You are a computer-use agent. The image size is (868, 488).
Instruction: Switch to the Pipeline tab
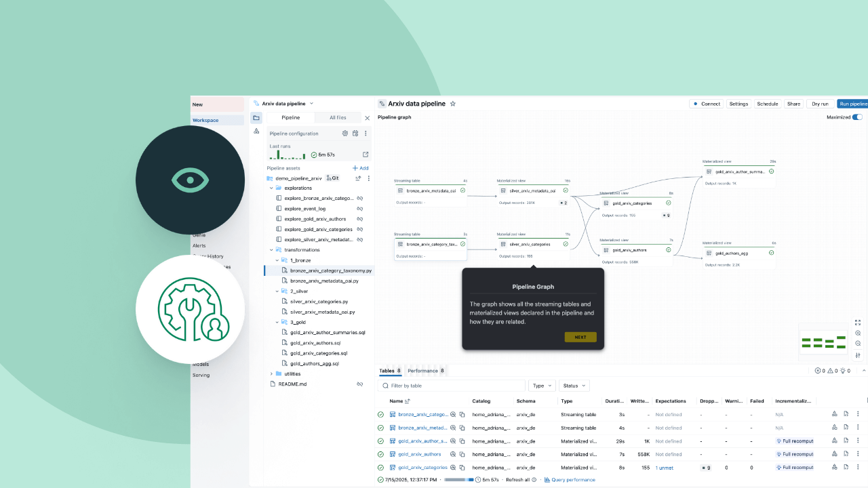point(291,118)
